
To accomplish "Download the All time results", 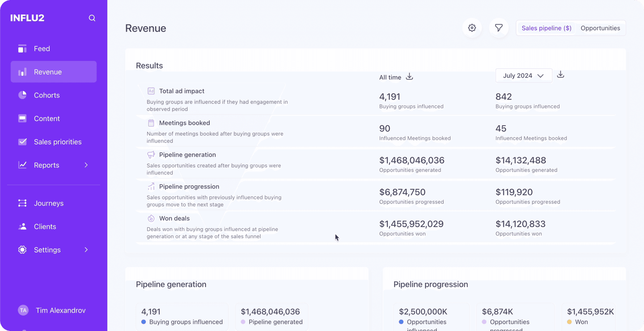I will point(409,77).
